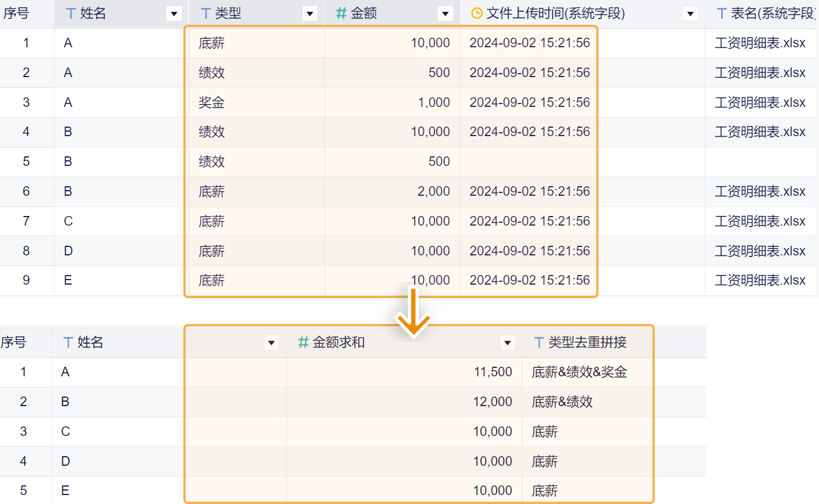This screenshot has width=819, height=504.
Task: Click the 序号 header of the 工资明细 table
Action: pos(16,13)
